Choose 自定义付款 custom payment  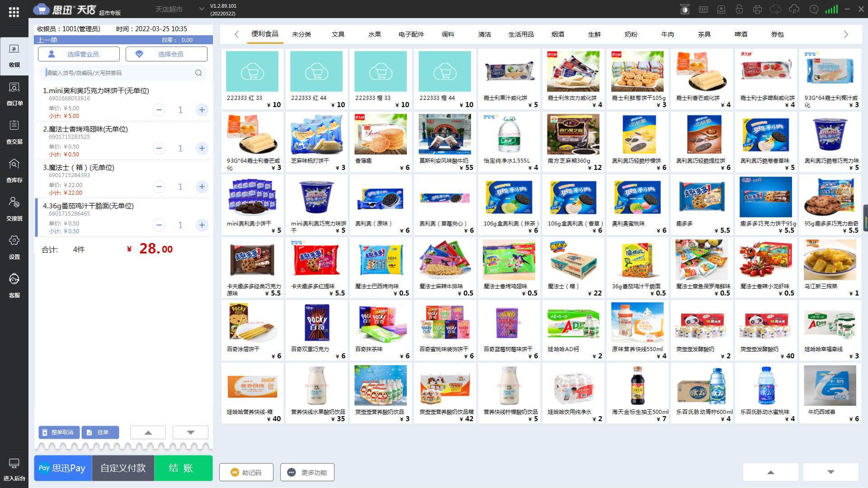point(123,468)
